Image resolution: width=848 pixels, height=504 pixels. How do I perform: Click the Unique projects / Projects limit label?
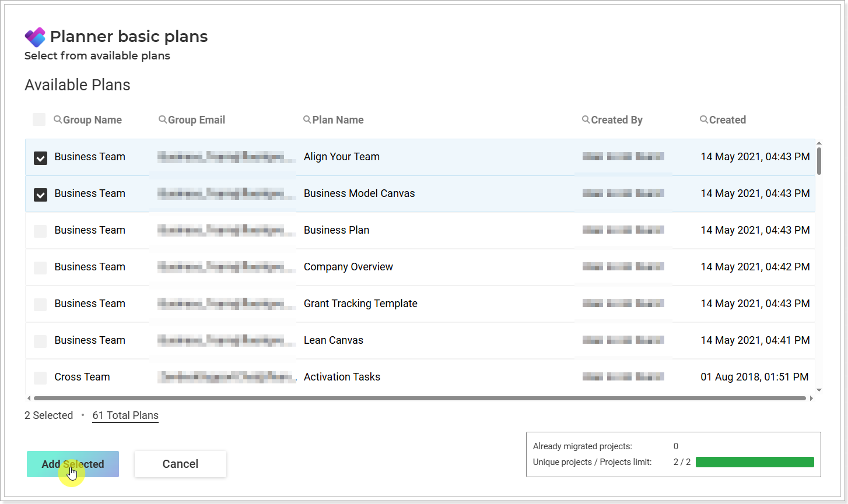(x=592, y=462)
